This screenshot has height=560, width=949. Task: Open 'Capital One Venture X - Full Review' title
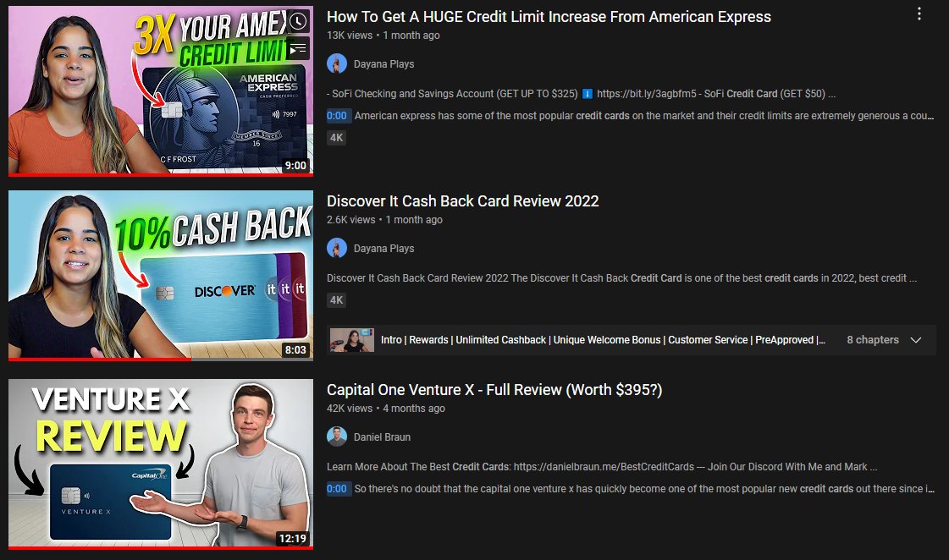(x=494, y=390)
